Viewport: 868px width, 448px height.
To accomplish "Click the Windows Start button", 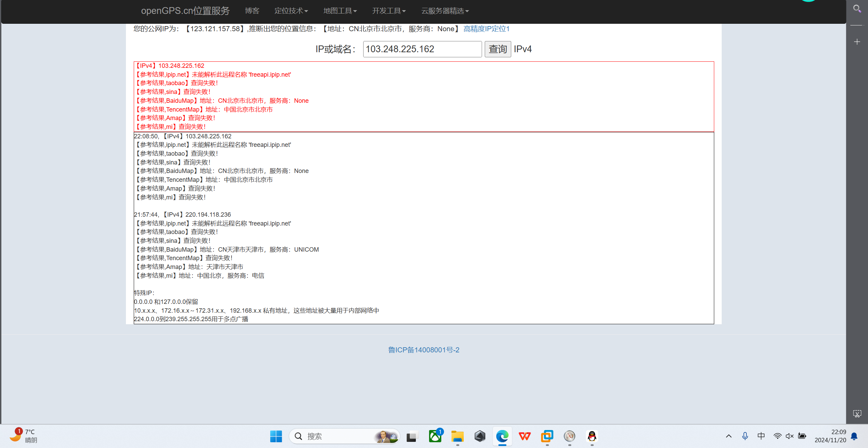I will coord(276,436).
